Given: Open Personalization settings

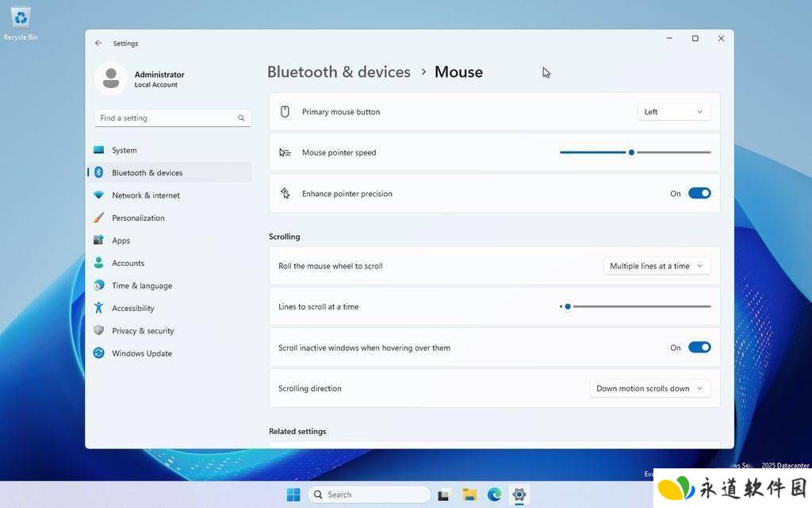Looking at the screenshot, I should pos(170,217).
